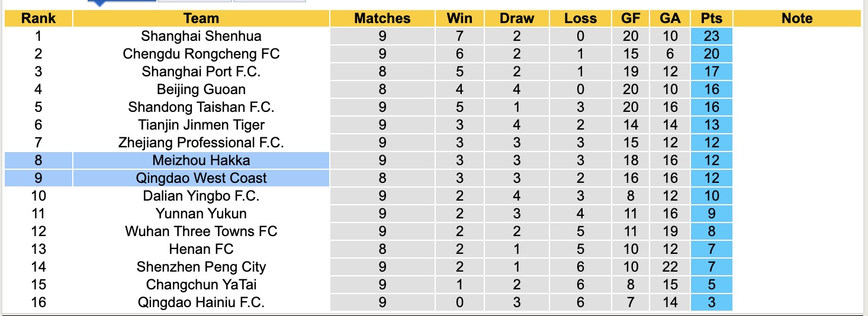Click the GF column header
The image size is (868, 316).
click(631, 18)
